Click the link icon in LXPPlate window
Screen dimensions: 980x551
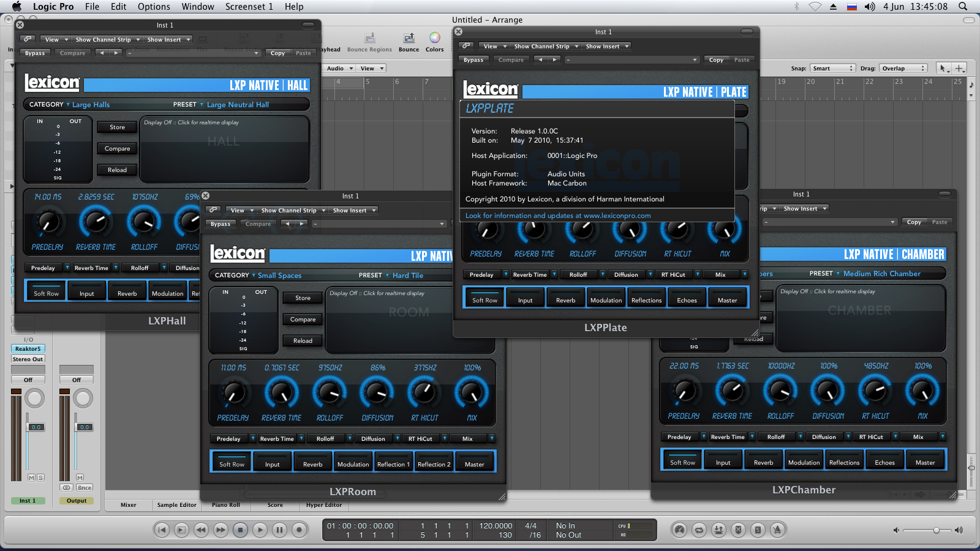pyautogui.click(x=467, y=46)
